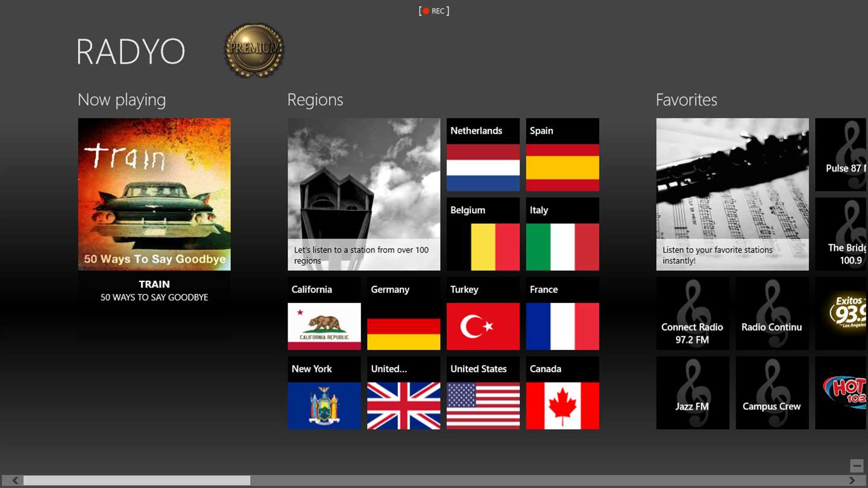Screen dimensions: 868x488
Task: Play The Bridge 100.9 favorite tile
Action: pyautogui.click(x=841, y=234)
